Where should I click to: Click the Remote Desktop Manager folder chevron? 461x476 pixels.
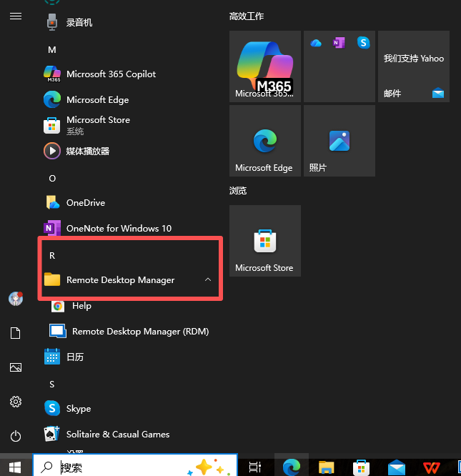click(x=208, y=279)
